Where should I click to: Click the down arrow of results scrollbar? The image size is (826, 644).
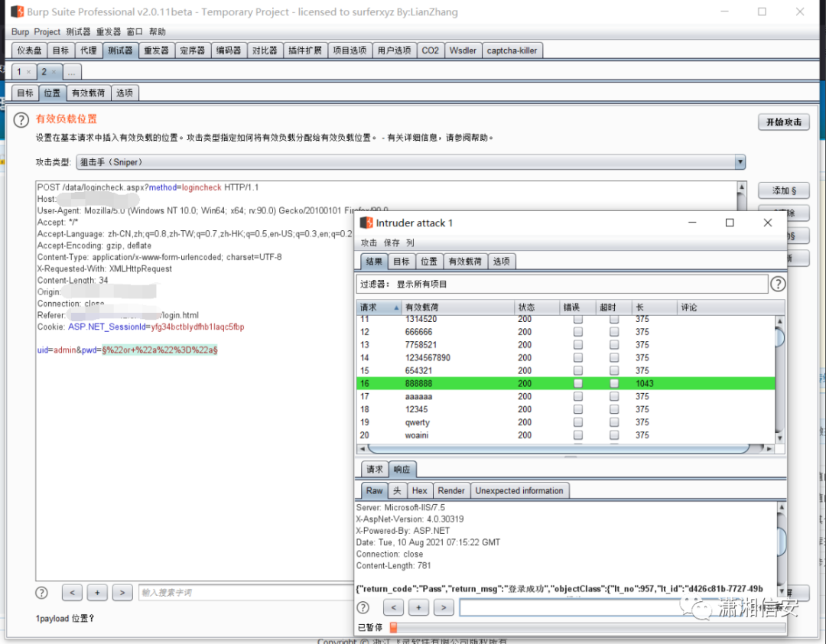coord(779,437)
